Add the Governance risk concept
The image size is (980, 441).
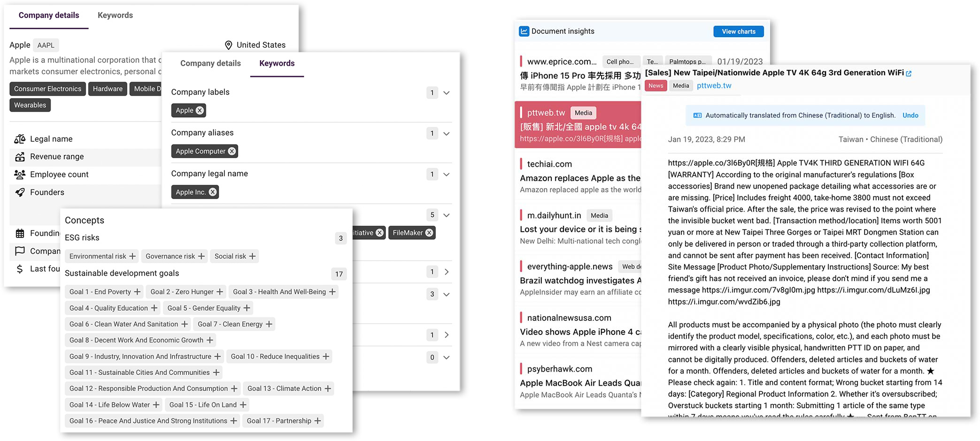pyautogui.click(x=201, y=256)
